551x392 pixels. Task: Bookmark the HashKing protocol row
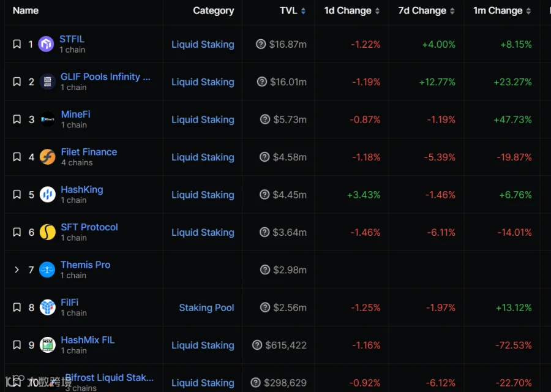click(17, 194)
